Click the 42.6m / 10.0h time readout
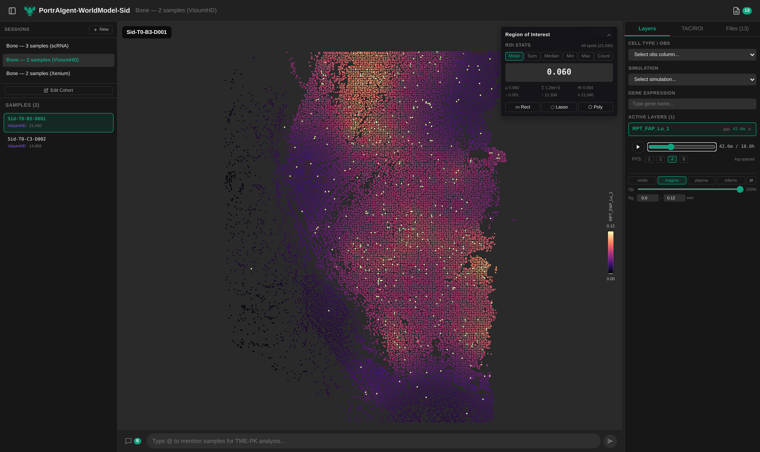The height and width of the screenshot is (452, 760). coord(737,146)
